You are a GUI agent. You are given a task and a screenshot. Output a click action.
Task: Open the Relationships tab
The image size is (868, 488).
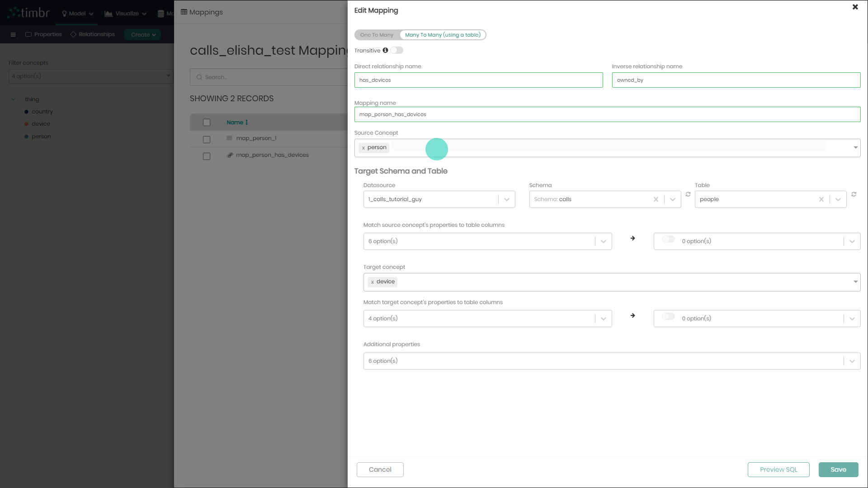click(x=93, y=34)
